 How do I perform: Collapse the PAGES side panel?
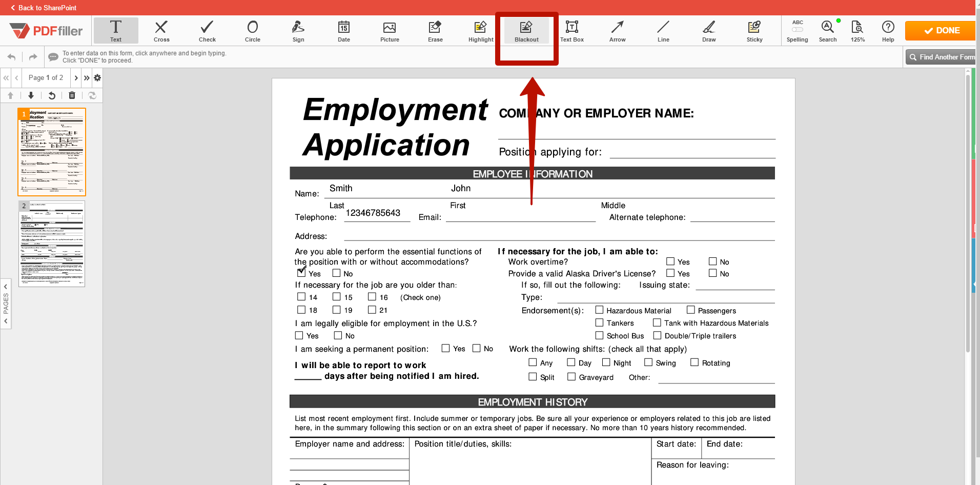[6, 304]
